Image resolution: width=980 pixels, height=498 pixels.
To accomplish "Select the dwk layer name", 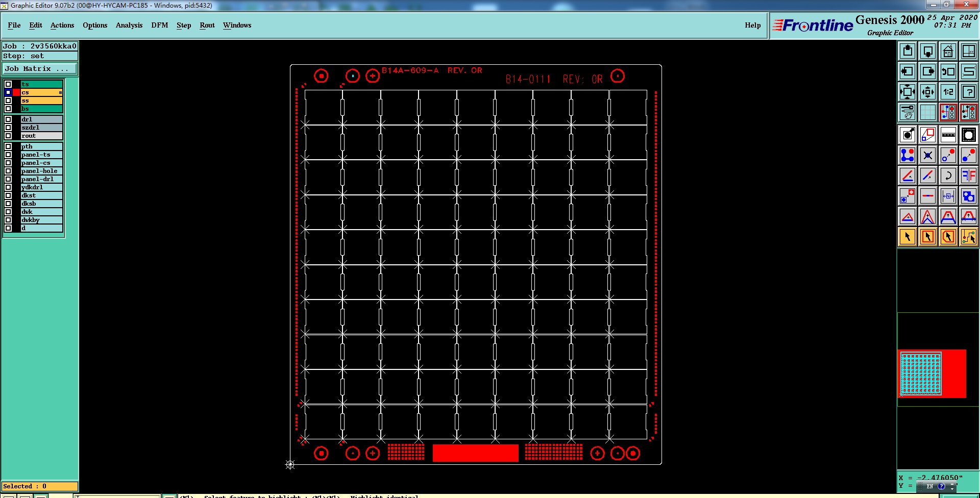I will pos(42,212).
